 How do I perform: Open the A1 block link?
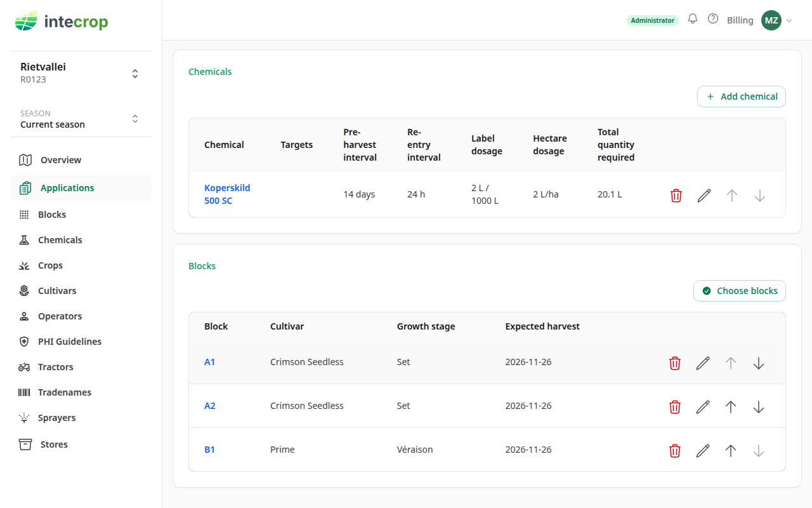(x=210, y=362)
